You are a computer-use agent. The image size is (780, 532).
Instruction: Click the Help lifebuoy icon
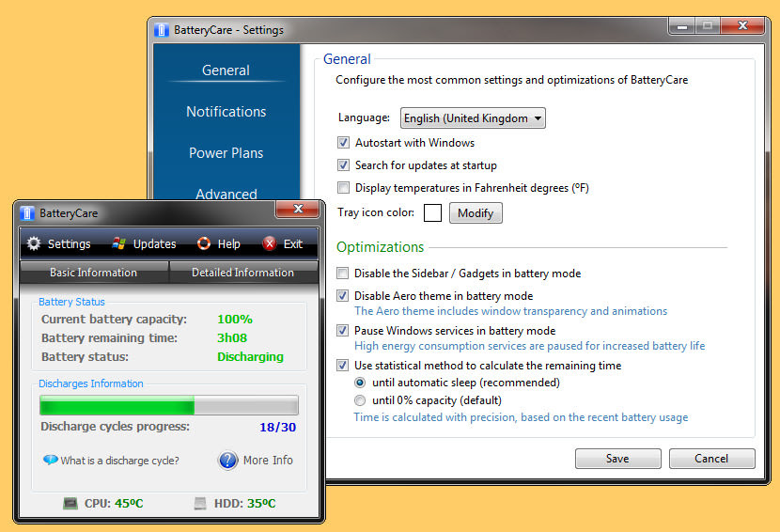tap(204, 243)
